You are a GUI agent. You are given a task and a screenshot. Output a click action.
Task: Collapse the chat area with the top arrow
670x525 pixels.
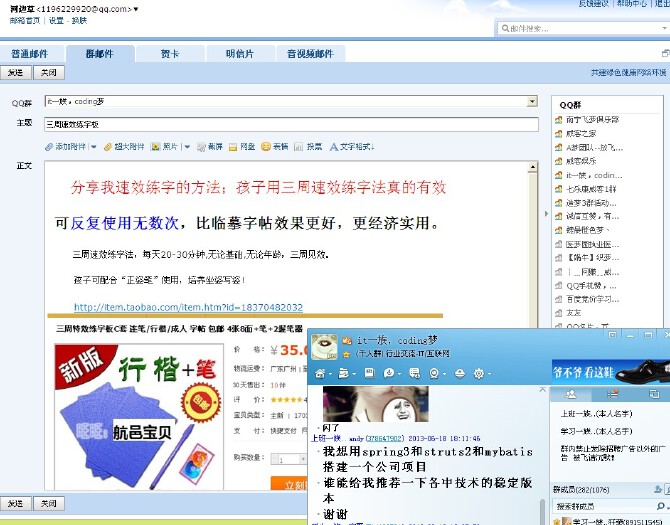[x=543, y=389]
